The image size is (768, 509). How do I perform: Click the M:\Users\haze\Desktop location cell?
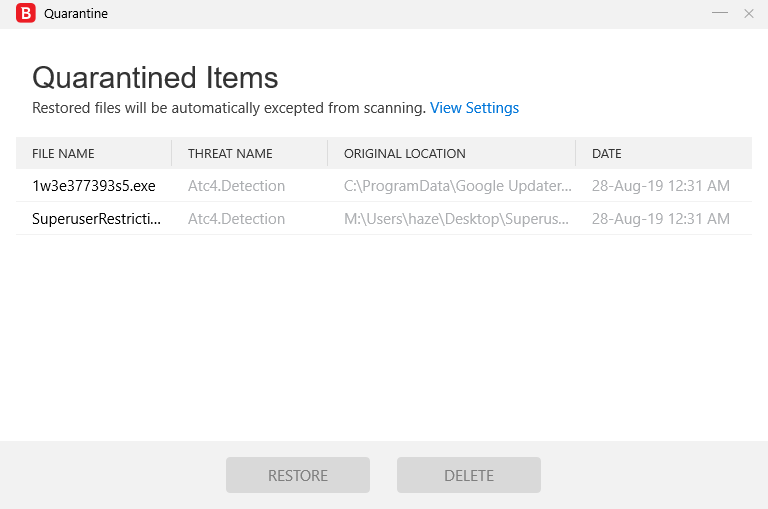pyautogui.click(x=458, y=219)
